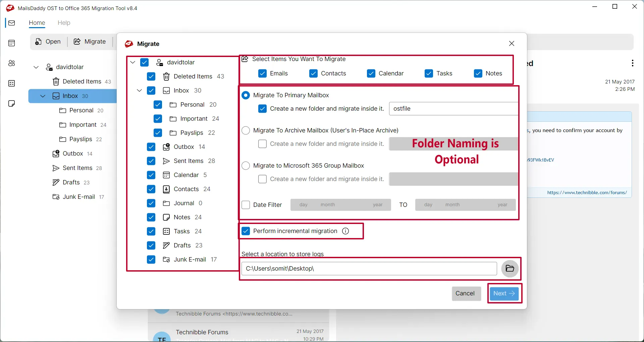Screen dimensions: 644x342
Task: Collapse the Inbox folder in Migrate dialog
Action: (x=140, y=91)
